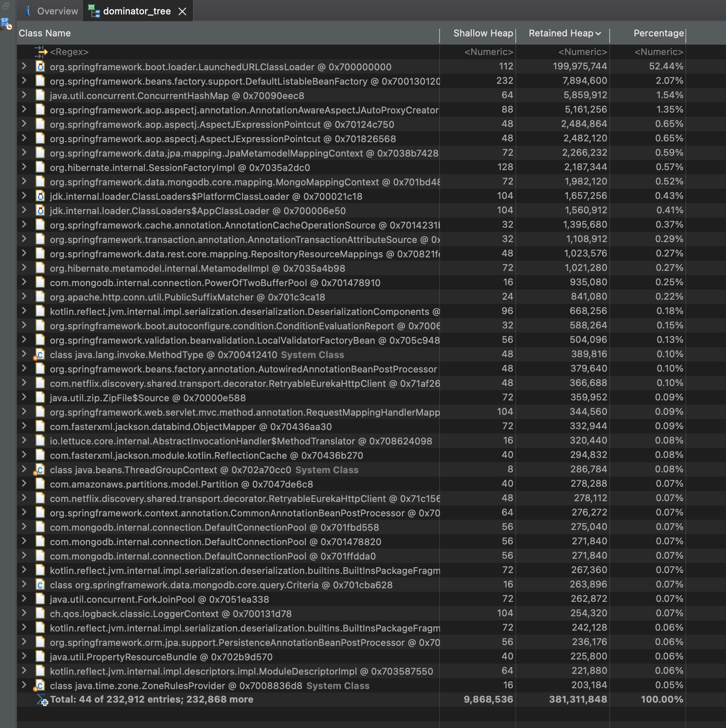Click the 52.44% percentage cell
The image size is (726, 728).
[x=666, y=66]
